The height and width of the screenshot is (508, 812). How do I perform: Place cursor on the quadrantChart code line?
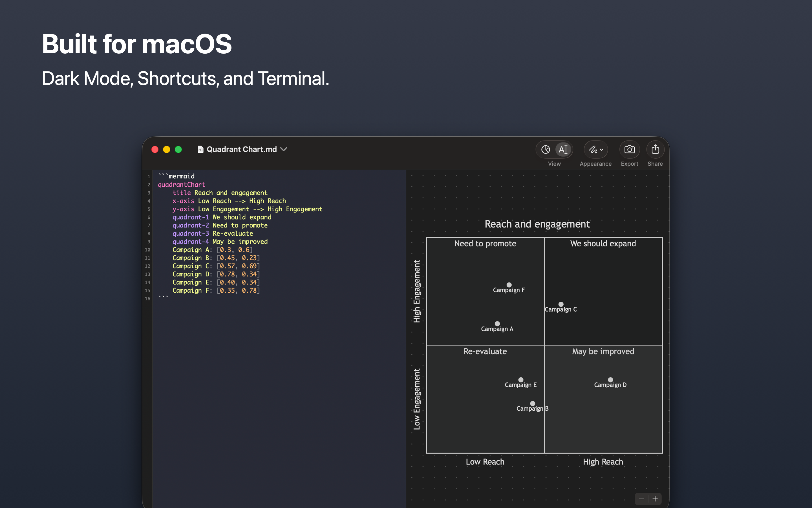pyautogui.click(x=182, y=185)
